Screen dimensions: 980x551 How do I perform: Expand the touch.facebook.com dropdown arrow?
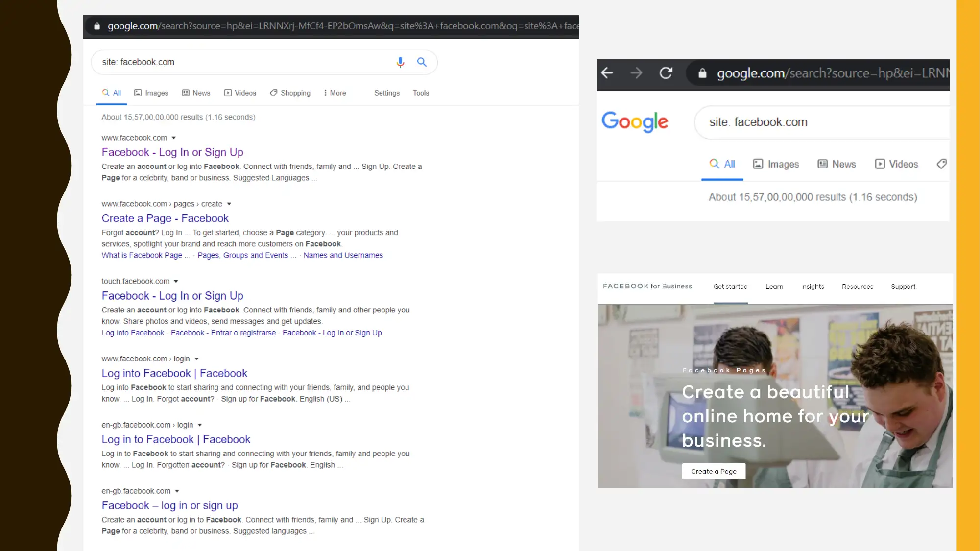[176, 281]
